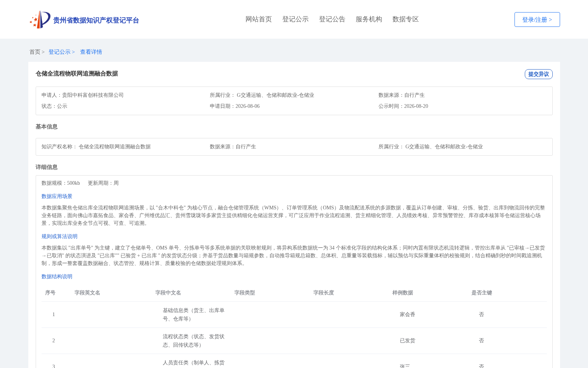Click the 登录/注册 button
The width and height of the screenshot is (588, 368).
pos(537,20)
